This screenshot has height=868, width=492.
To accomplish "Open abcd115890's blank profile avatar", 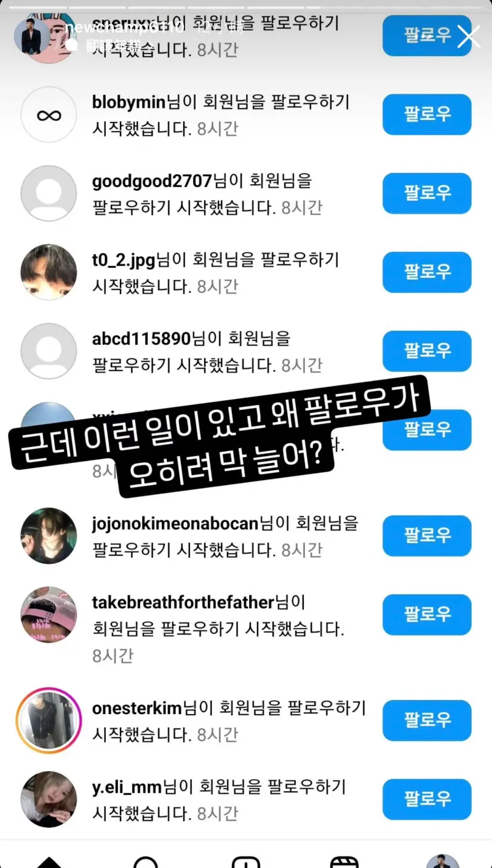I will click(x=49, y=351).
